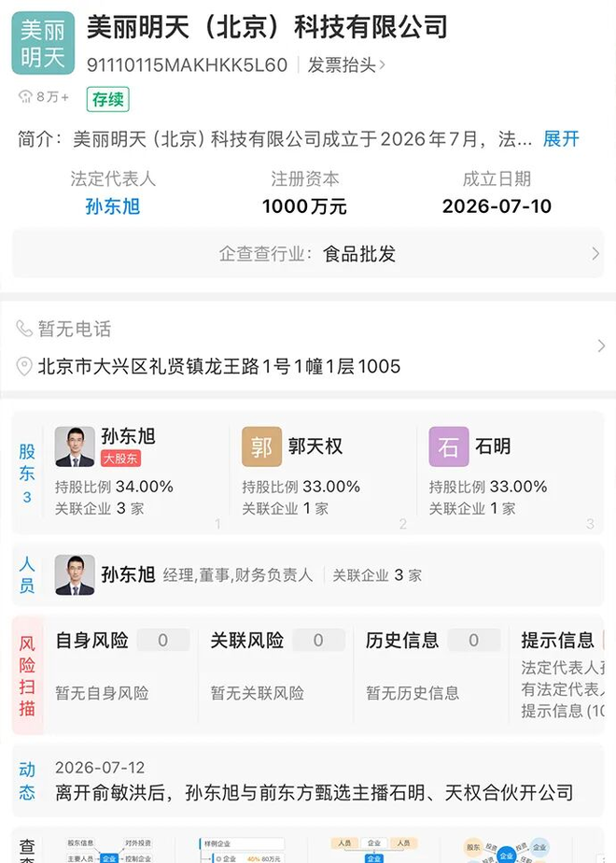This screenshot has width=616, height=863.
Task: Tap establishment date 2026-07-10
Action: point(497,206)
